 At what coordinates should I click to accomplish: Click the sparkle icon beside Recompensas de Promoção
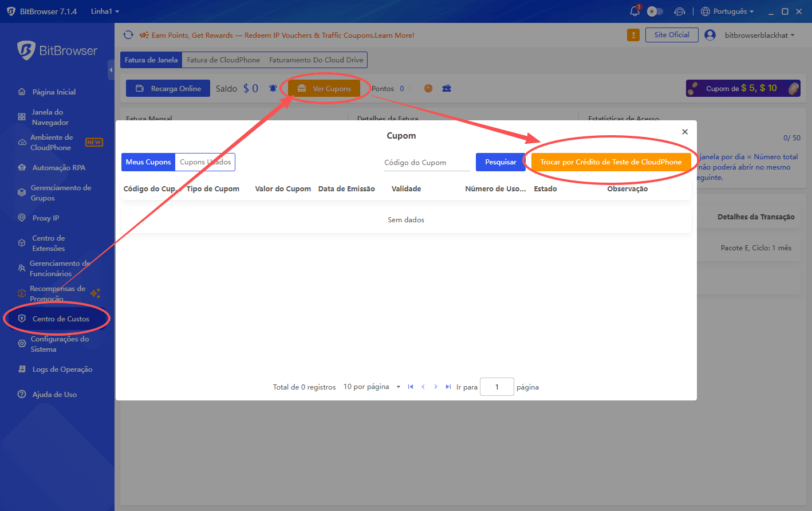pos(96,293)
